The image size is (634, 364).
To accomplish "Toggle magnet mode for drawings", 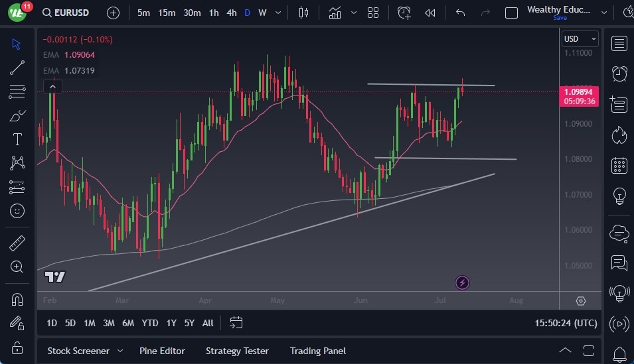I will (x=17, y=299).
